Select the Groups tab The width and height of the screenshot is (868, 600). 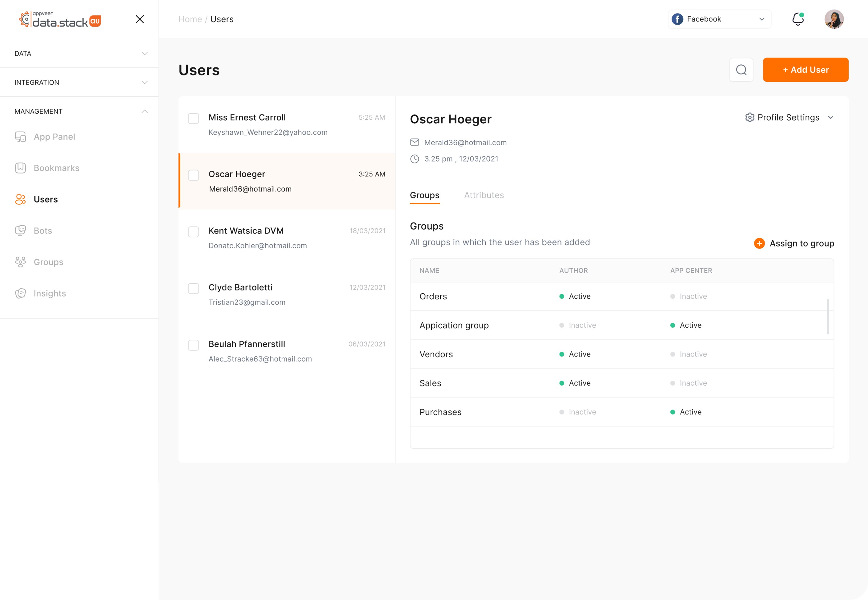point(424,195)
